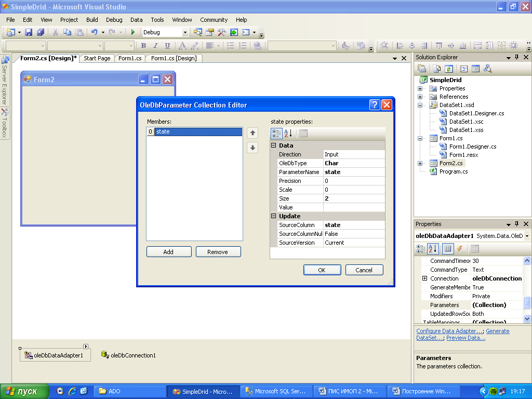Viewport: 532px width, 399px height.
Task: Click the Italic formatting icon
Action: click(x=155, y=46)
